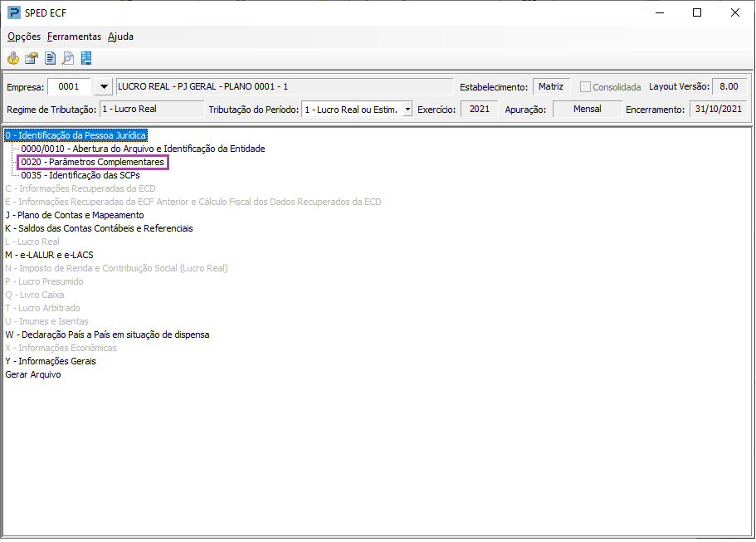Screen dimensions: 756x542
Task: Click the company name field LUCRO REAL - PJ GERAL
Action: [x=285, y=87]
